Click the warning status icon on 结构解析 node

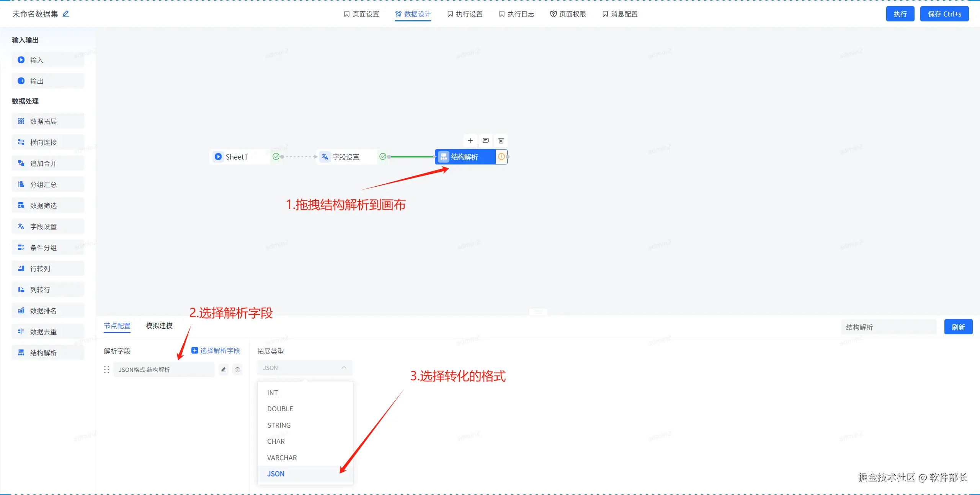pyautogui.click(x=501, y=157)
